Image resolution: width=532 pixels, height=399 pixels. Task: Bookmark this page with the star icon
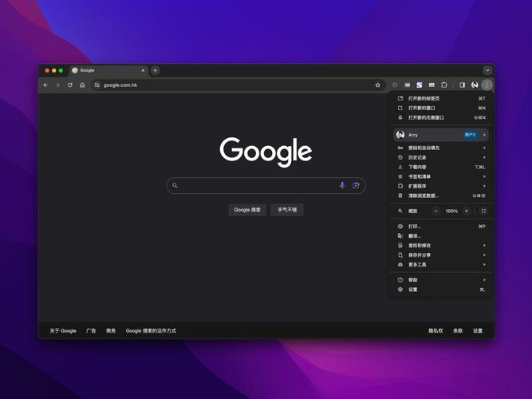378,85
